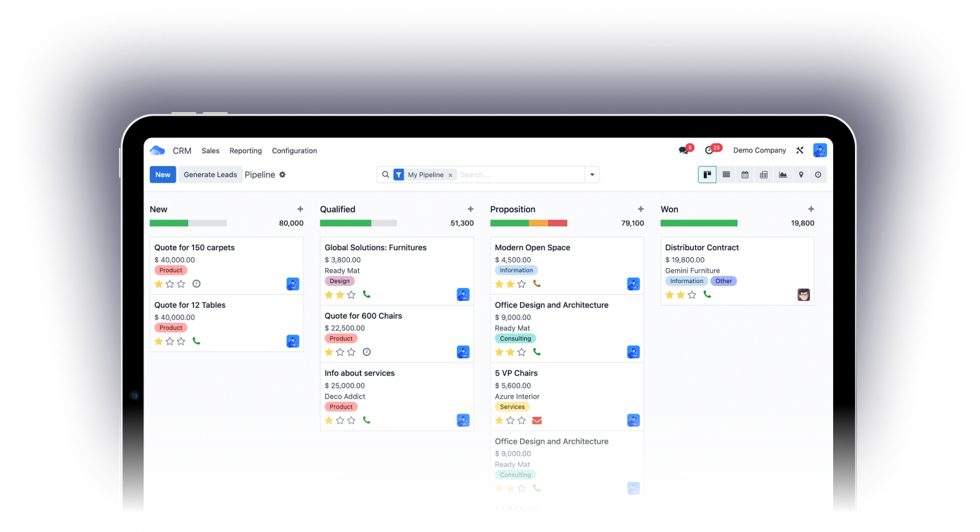Click the New button
This screenshot has height=532, width=980.
click(x=163, y=175)
